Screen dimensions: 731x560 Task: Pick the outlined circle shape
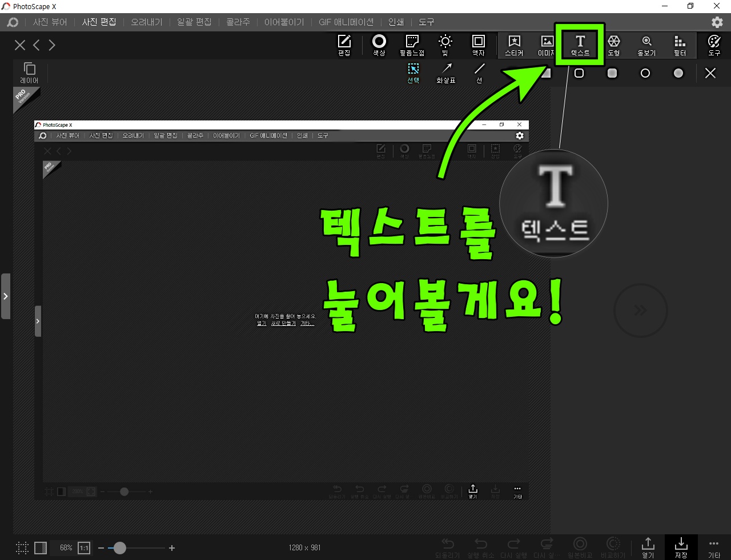(645, 73)
